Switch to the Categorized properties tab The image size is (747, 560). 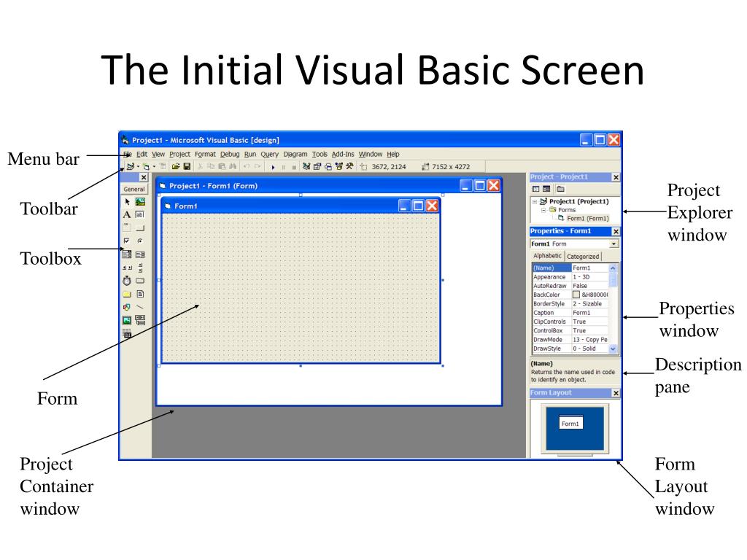pyautogui.click(x=583, y=256)
